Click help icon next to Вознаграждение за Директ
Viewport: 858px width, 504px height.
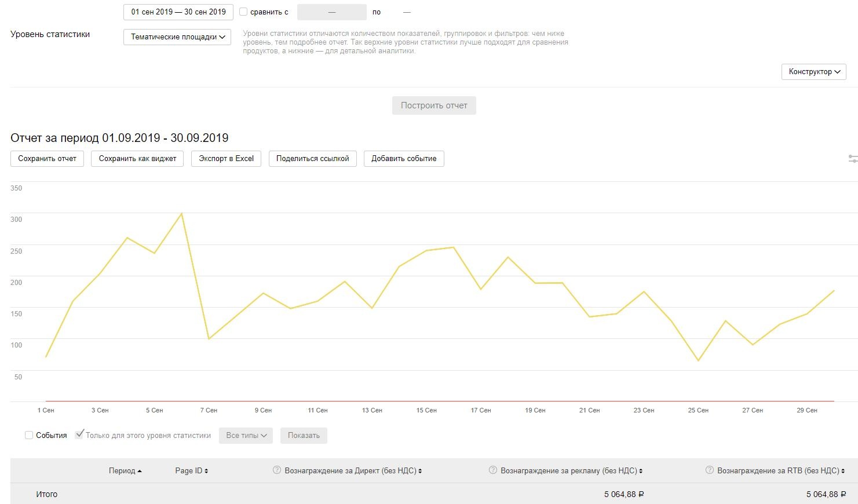[x=277, y=470]
